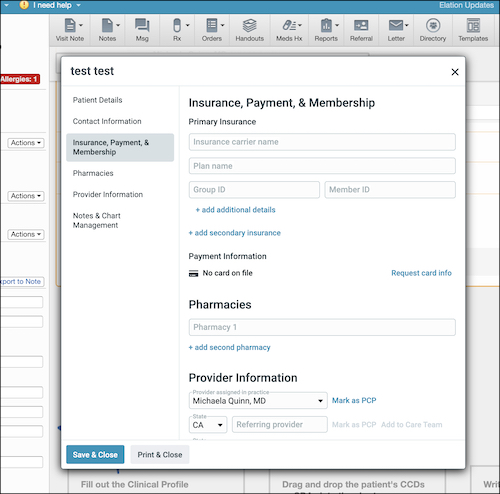The height and width of the screenshot is (494, 500).
Task: Expand the Notes dropdown arrow
Action: (118, 25)
